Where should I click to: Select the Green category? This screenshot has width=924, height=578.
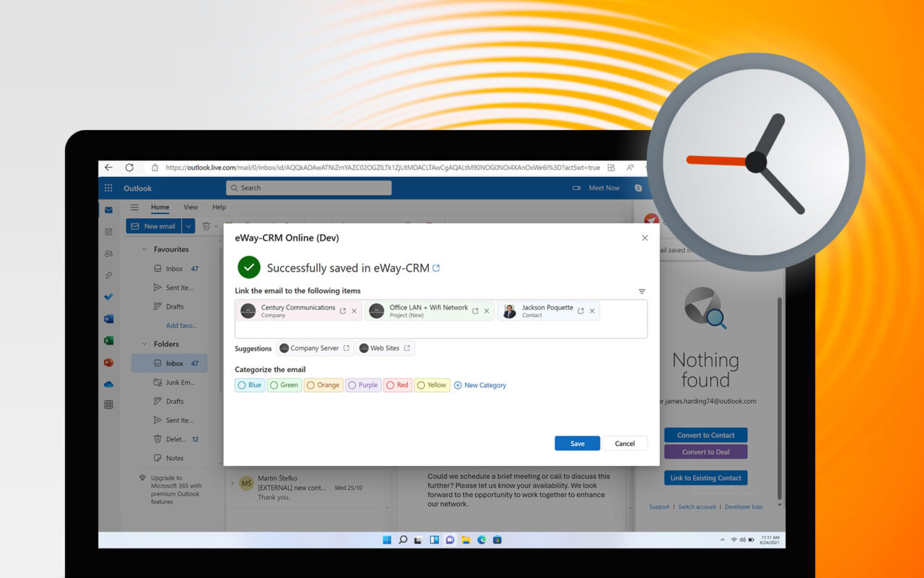point(284,385)
